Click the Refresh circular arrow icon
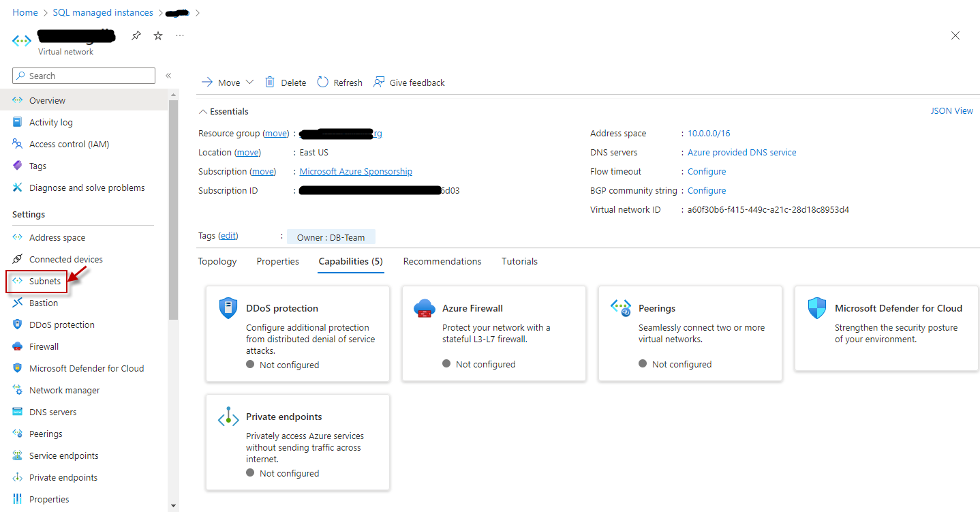Screen dimensions: 980x512 click(322, 82)
